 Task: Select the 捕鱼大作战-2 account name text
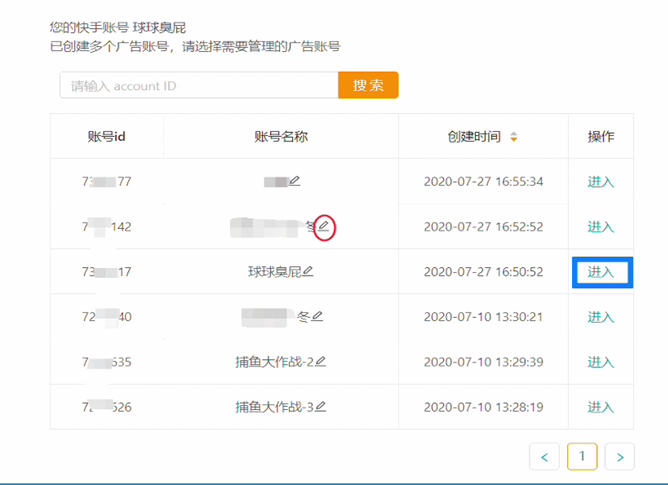coord(275,362)
